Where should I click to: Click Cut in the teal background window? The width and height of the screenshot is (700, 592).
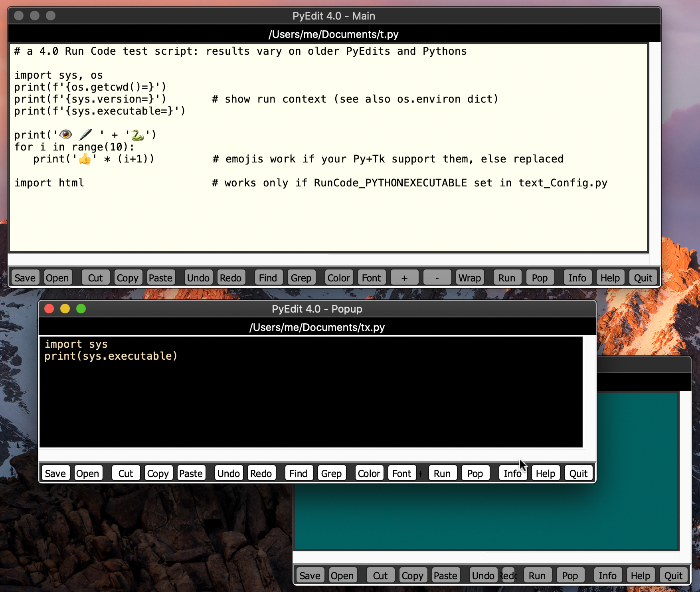tap(380, 575)
